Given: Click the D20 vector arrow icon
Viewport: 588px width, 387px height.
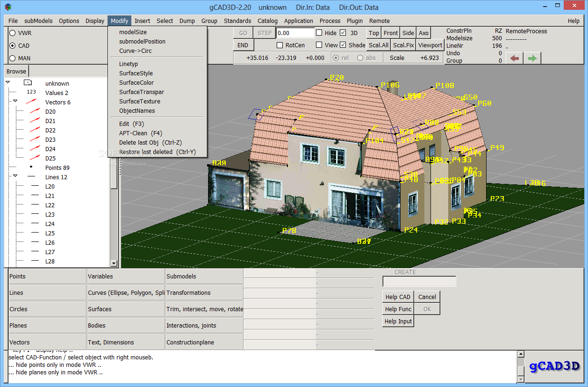Looking at the screenshot, I should click(35, 111).
